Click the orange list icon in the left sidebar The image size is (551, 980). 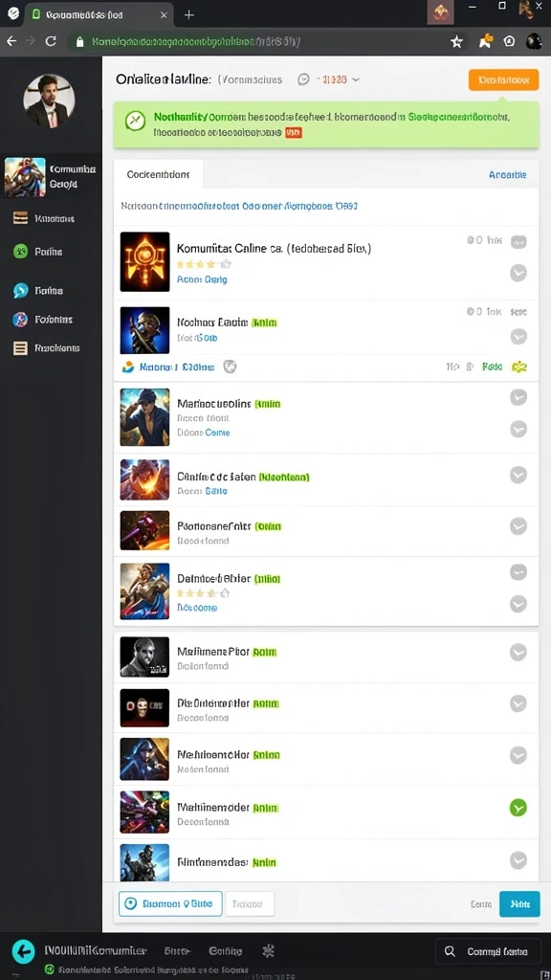coord(21,348)
